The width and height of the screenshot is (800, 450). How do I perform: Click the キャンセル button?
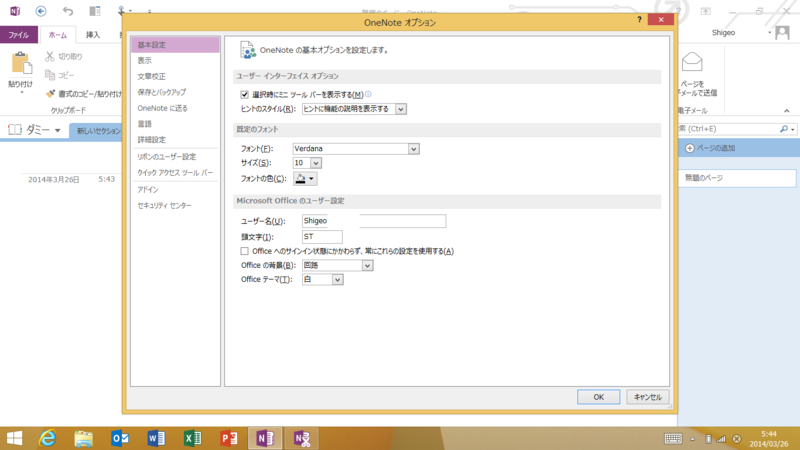coord(647,397)
